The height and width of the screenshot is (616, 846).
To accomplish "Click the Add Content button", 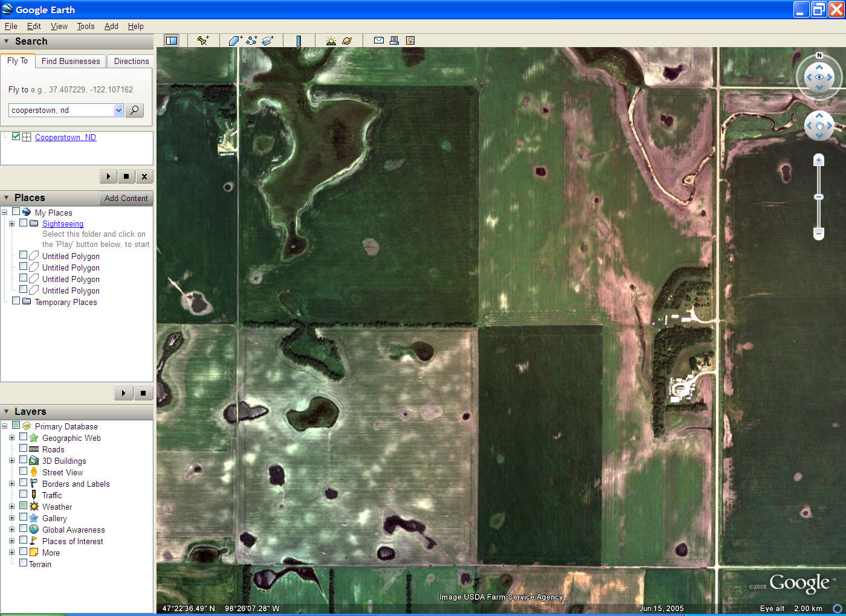I will 126,198.
